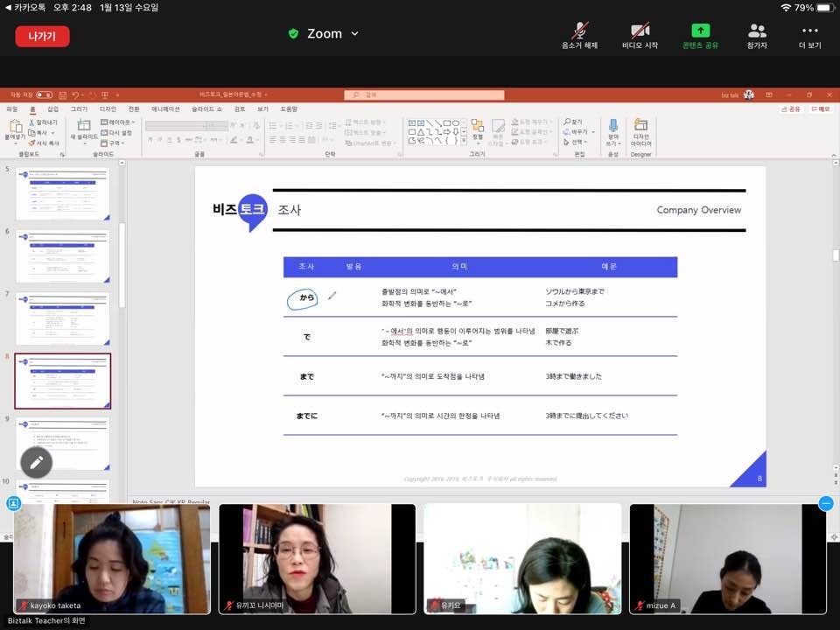Click the Undo arrow icon

75,95
